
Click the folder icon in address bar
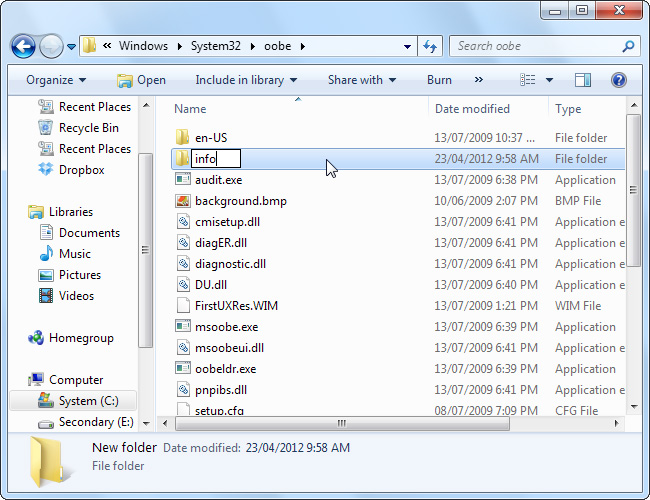coord(89,46)
